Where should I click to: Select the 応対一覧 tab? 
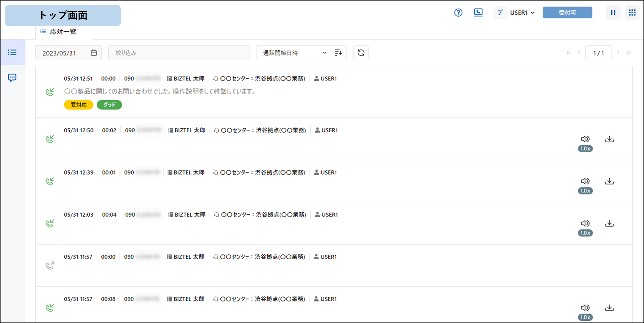pyautogui.click(x=63, y=32)
